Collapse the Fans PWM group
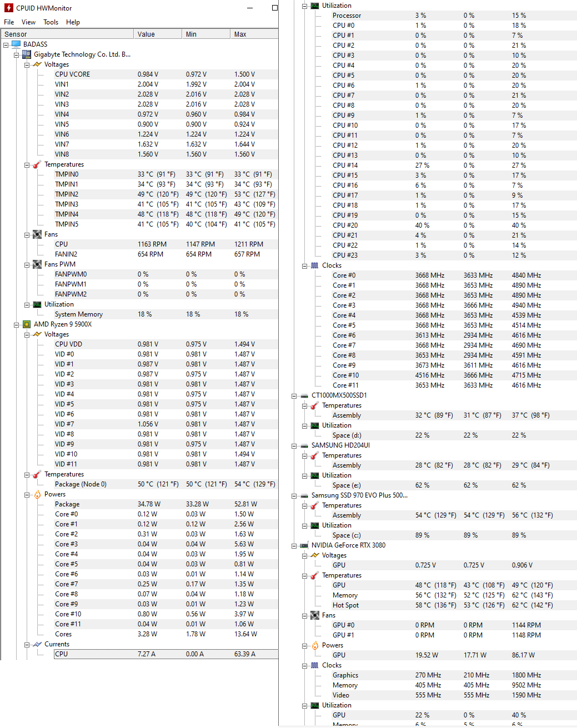The image size is (577, 728). point(27,264)
